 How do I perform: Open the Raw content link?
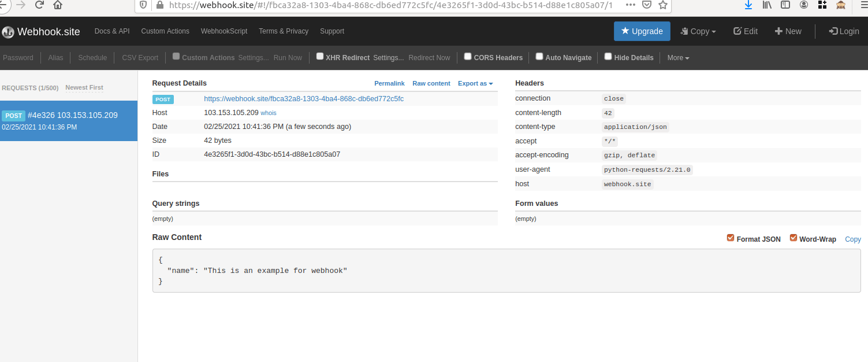pyautogui.click(x=431, y=83)
